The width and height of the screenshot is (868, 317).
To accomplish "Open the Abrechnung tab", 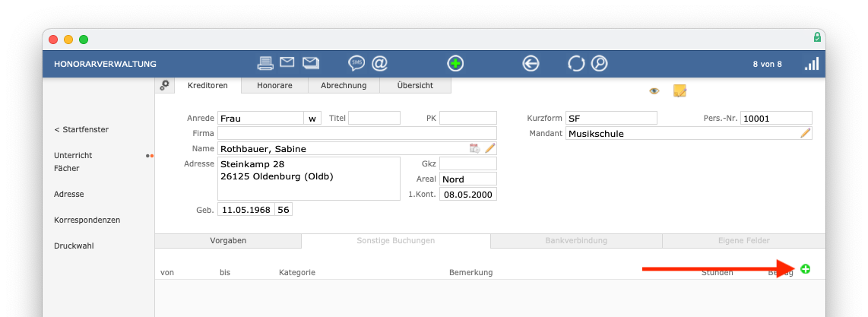I will pyautogui.click(x=344, y=85).
